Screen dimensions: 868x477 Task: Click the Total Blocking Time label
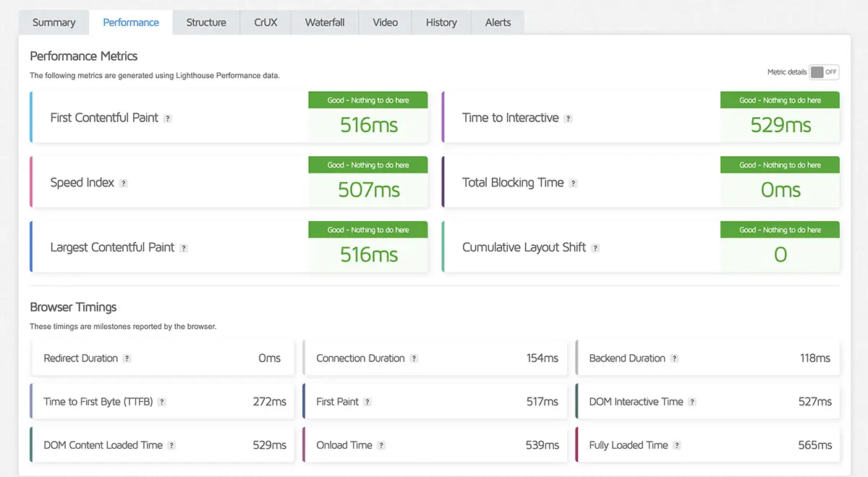513,183
